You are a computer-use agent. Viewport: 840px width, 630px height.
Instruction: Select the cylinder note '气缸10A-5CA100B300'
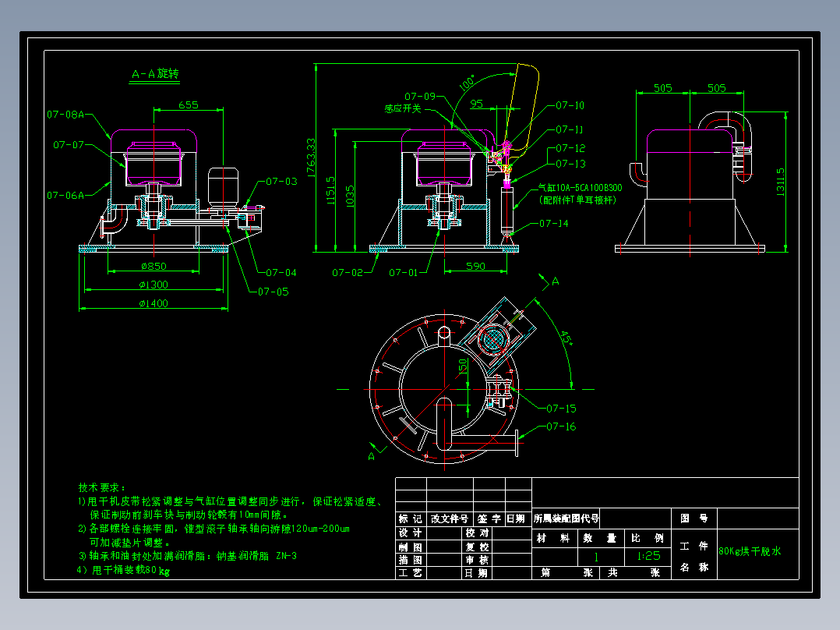click(x=581, y=188)
